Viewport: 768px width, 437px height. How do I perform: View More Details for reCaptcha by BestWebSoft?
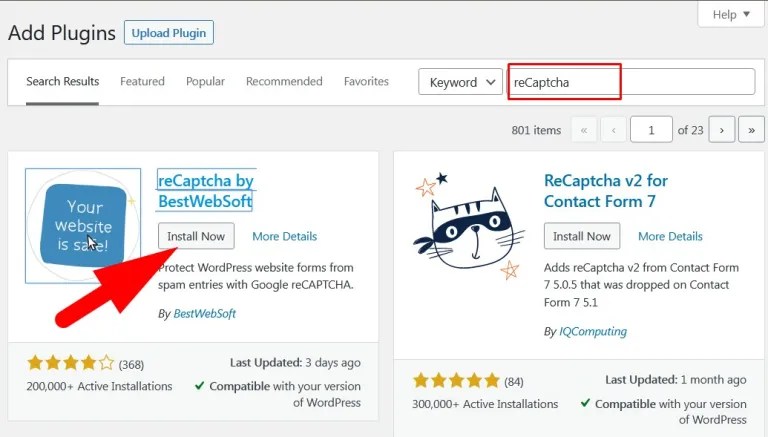click(x=285, y=236)
